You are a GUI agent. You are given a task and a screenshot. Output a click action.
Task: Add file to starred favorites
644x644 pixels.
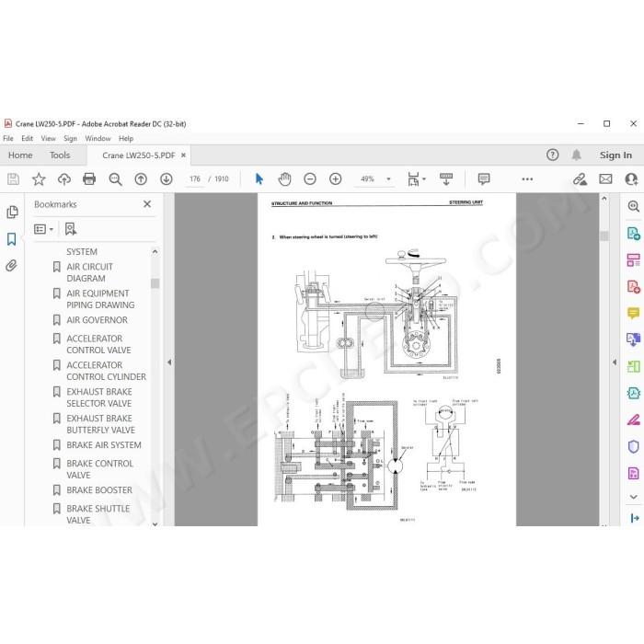[x=39, y=179]
